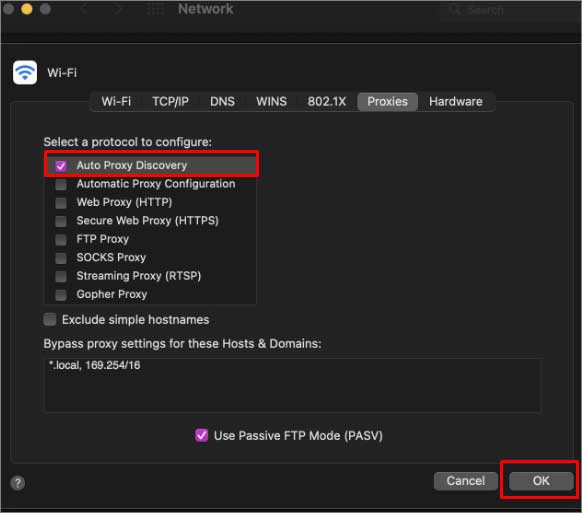Turn on SOCKS Proxy checkbox
This screenshot has height=513, width=582.
tap(61, 258)
